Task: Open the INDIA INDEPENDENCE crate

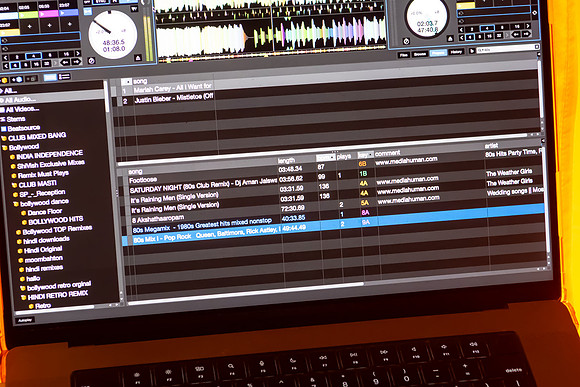Action: click(x=49, y=155)
